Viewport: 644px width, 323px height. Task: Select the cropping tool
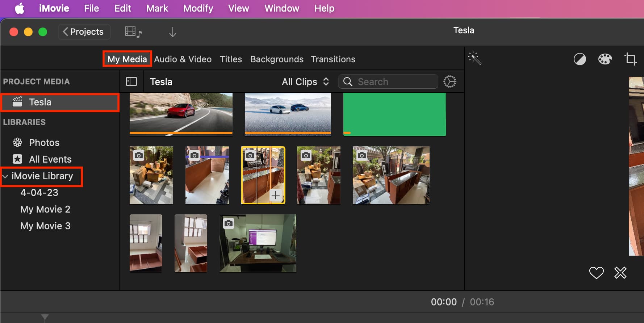coord(631,59)
